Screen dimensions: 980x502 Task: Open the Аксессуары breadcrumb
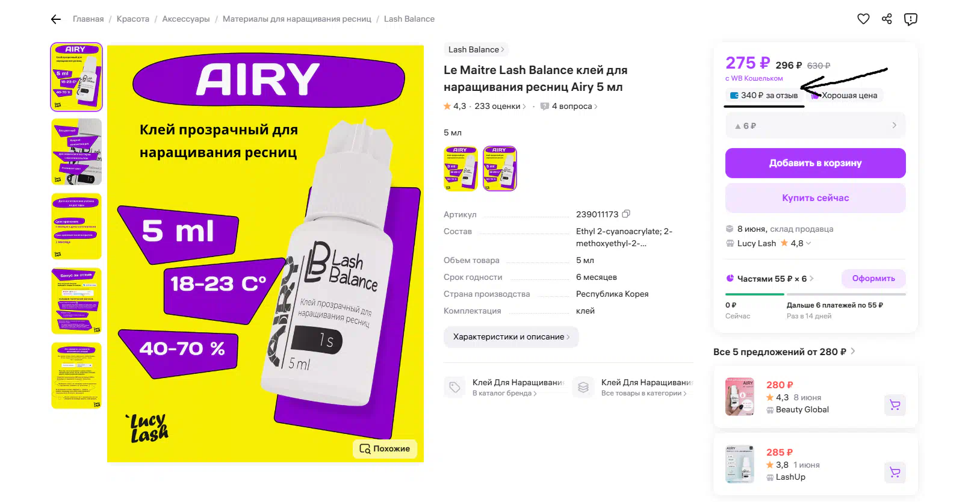[x=186, y=19]
